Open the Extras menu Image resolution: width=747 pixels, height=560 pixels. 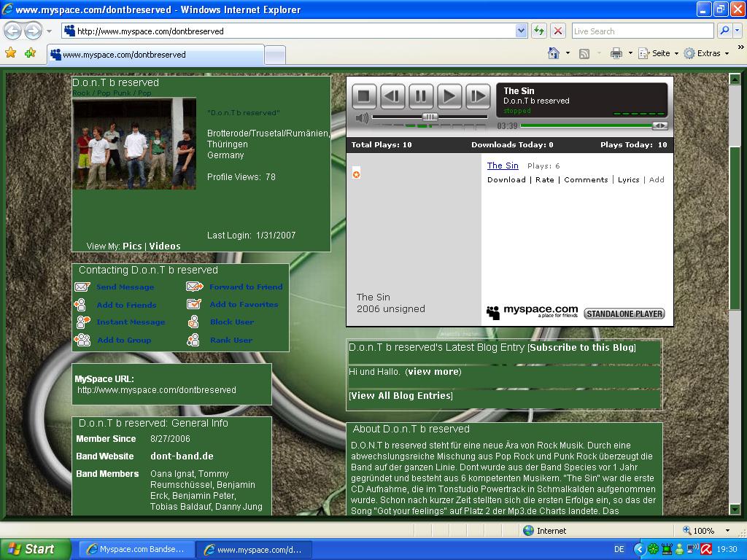tap(706, 53)
